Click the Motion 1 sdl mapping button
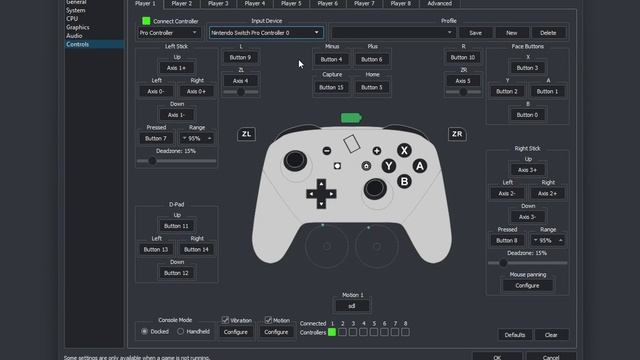The image size is (640, 360). 352,306
